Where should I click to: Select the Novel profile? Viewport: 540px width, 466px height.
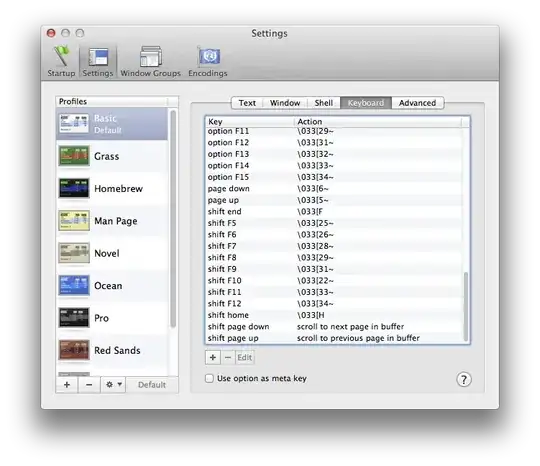point(112,253)
